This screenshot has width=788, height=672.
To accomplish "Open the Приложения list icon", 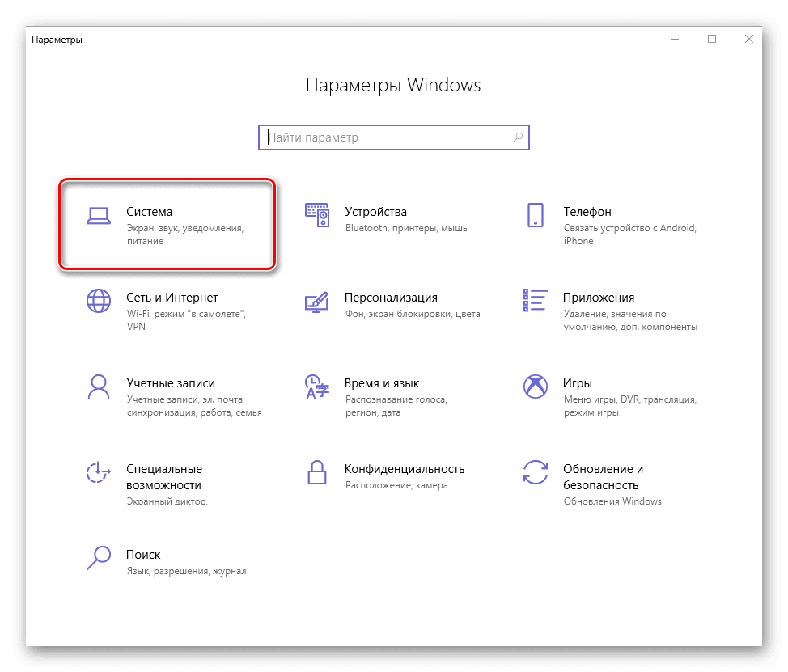I will [536, 300].
